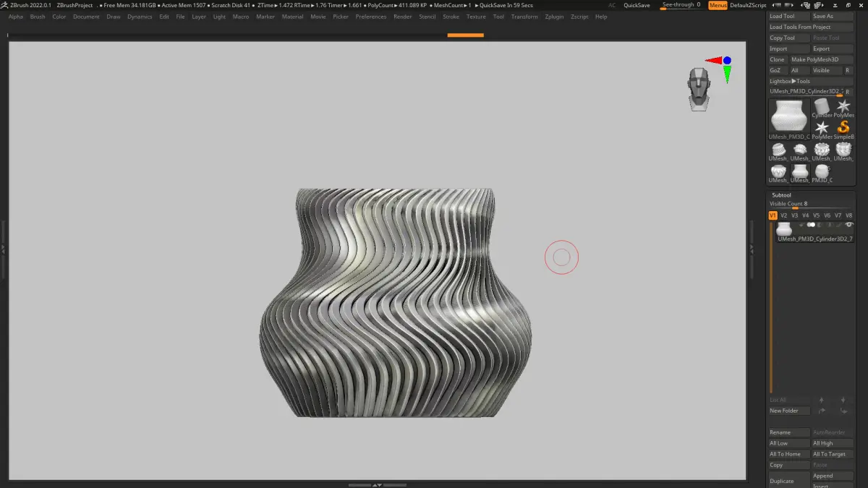The width and height of the screenshot is (868, 488).
Task: Toggle the V5 visibility set button
Action: [816, 215]
